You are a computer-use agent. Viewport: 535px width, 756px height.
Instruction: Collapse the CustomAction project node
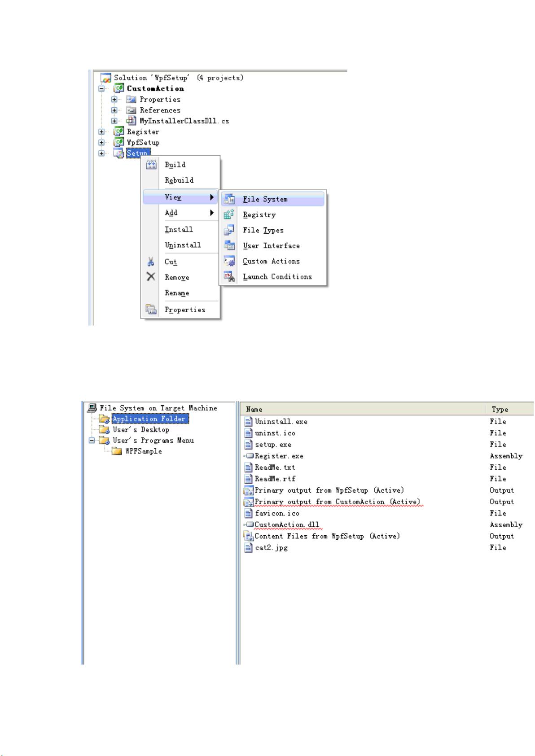pos(102,89)
